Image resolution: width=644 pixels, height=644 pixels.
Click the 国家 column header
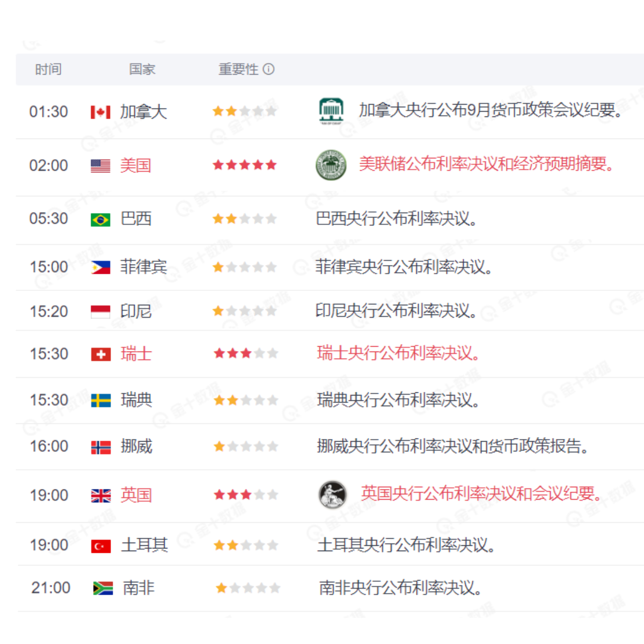pos(142,69)
